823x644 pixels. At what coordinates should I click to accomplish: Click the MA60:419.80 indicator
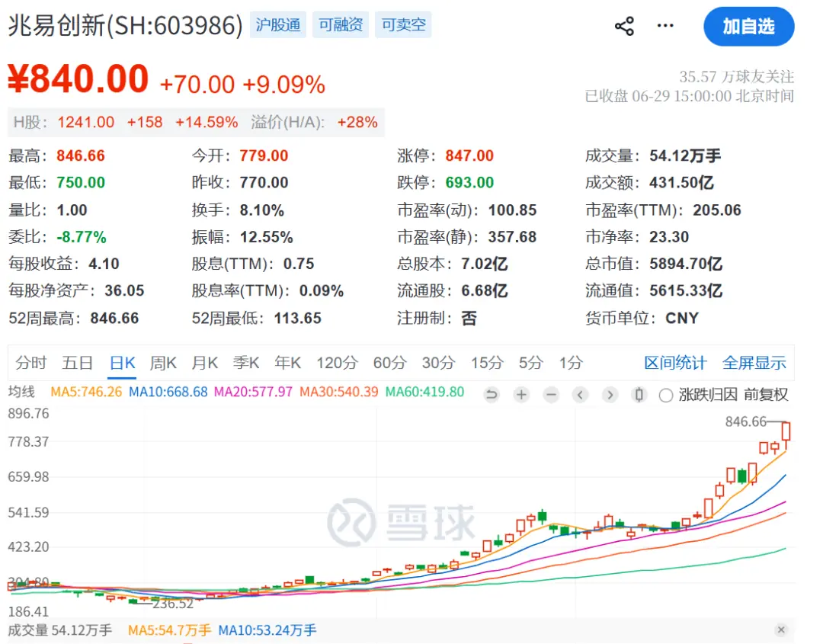point(424,392)
